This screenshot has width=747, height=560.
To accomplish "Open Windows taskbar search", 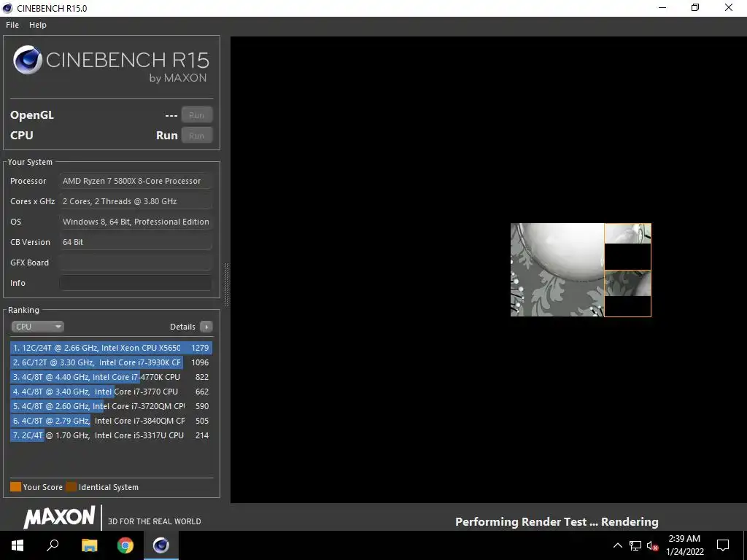I will [x=53, y=545].
